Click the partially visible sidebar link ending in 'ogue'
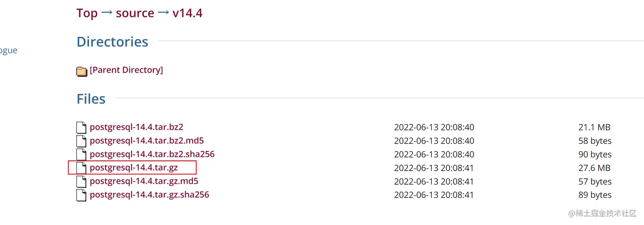Viewport: 644px width, 225px height. [x=9, y=50]
